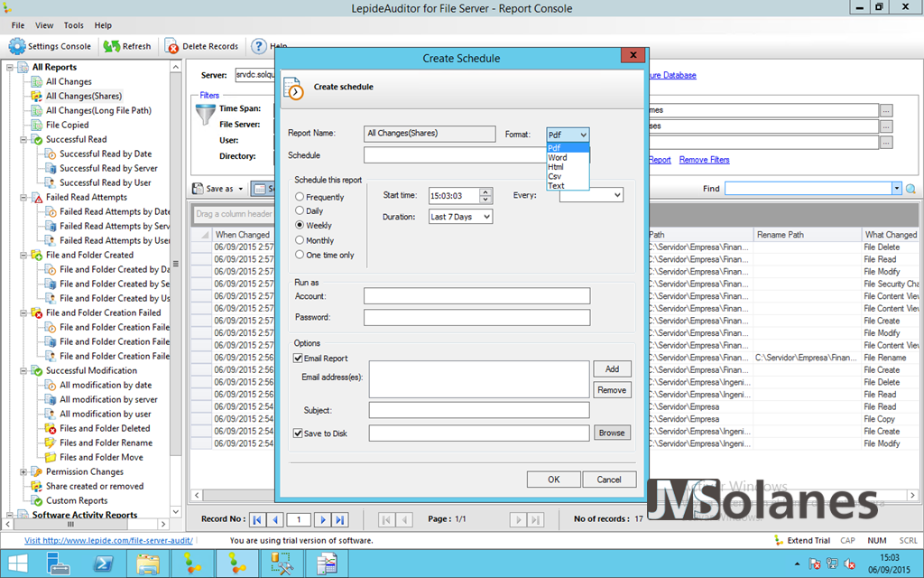Click Remove email address button

[613, 390]
